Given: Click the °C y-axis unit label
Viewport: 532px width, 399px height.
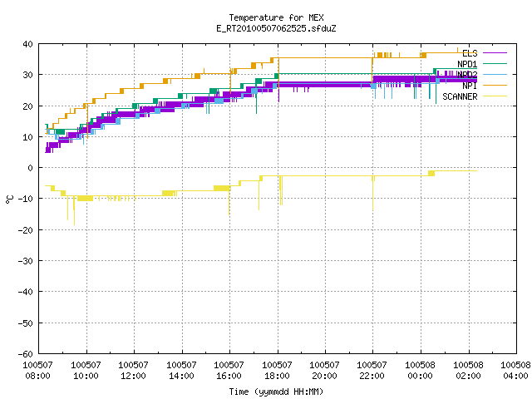Looking at the screenshot, I should (x=9, y=199).
